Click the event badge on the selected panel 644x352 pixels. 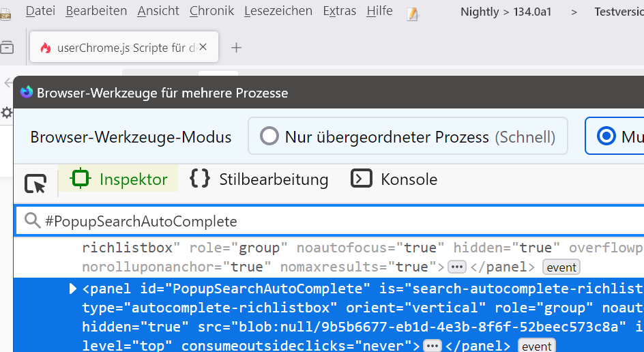click(x=536, y=346)
